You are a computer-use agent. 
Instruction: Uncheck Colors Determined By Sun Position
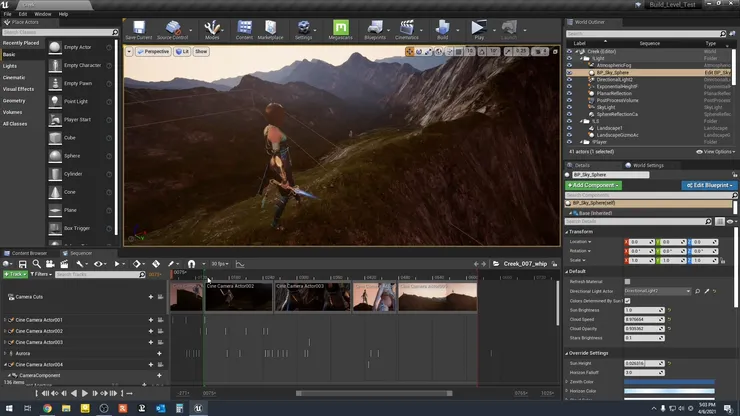[x=627, y=300]
